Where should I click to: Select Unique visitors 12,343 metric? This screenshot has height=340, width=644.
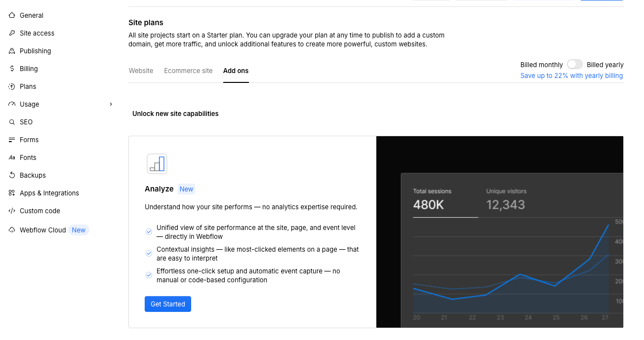point(506,199)
